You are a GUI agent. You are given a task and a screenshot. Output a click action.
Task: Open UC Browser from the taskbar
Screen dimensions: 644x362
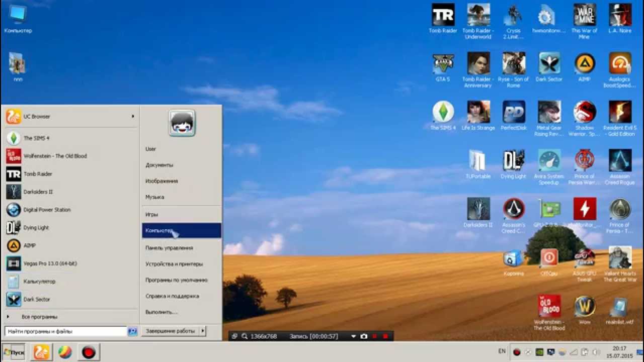41,352
